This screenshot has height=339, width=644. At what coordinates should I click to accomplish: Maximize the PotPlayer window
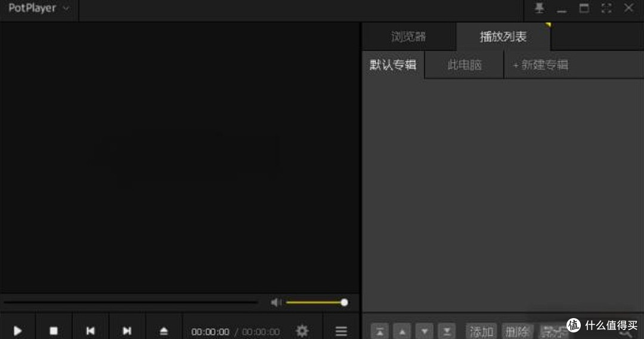click(x=584, y=8)
